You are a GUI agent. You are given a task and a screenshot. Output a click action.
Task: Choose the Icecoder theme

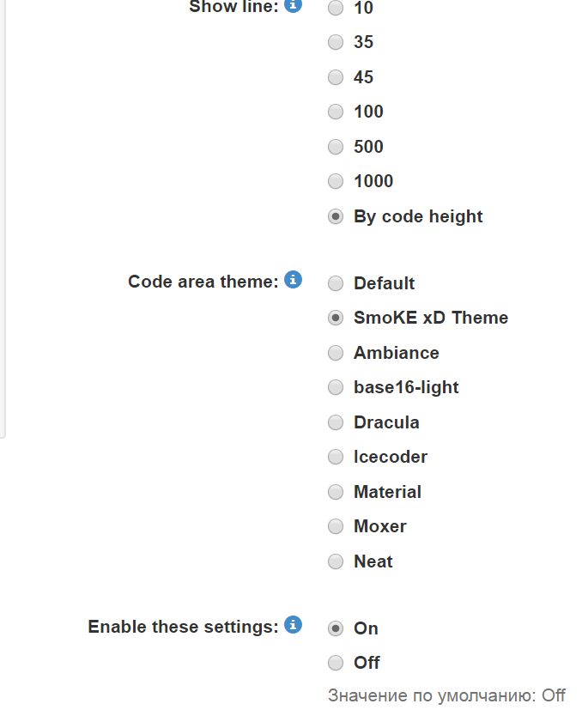pos(335,457)
